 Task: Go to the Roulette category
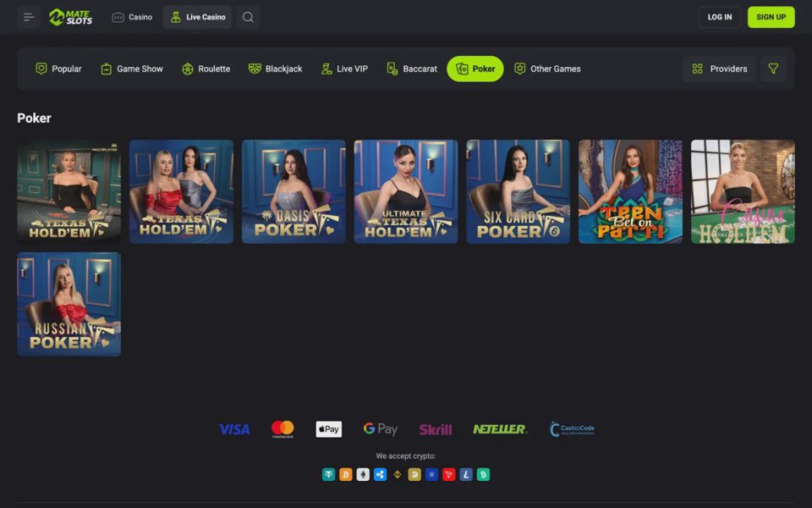206,69
